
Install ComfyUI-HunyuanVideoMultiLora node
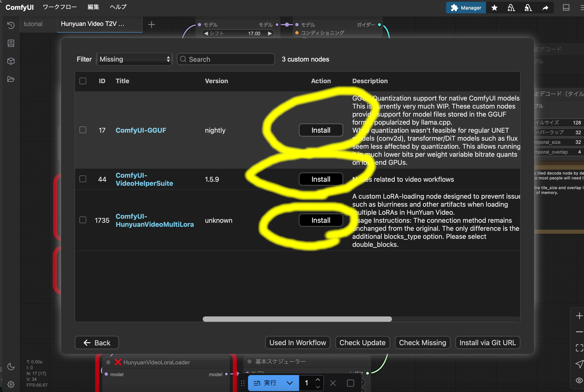point(321,220)
